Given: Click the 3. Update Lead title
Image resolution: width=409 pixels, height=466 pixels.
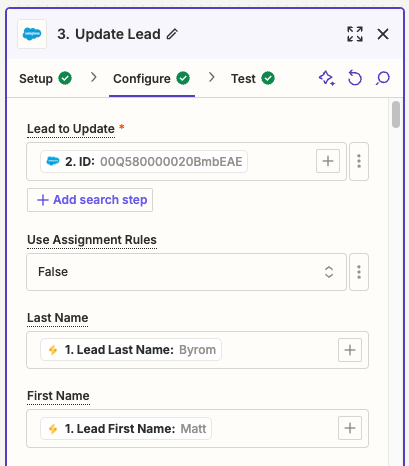Looking at the screenshot, I should coord(109,34).
